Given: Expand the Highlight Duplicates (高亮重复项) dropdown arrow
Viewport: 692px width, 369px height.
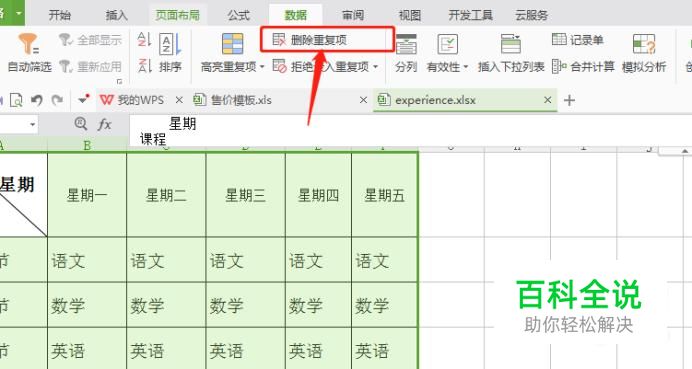Looking at the screenshot, I should point(262,67).
